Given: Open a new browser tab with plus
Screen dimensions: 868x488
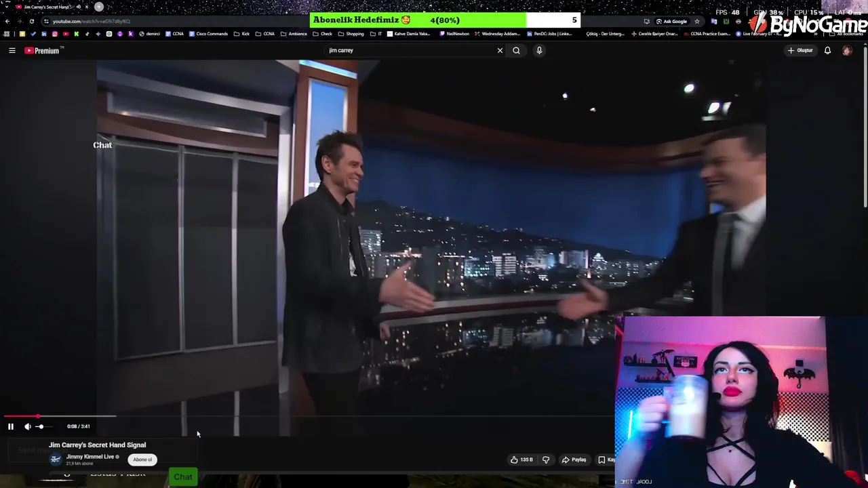Looking at the screenshot, I should click(x=99, y=7).
